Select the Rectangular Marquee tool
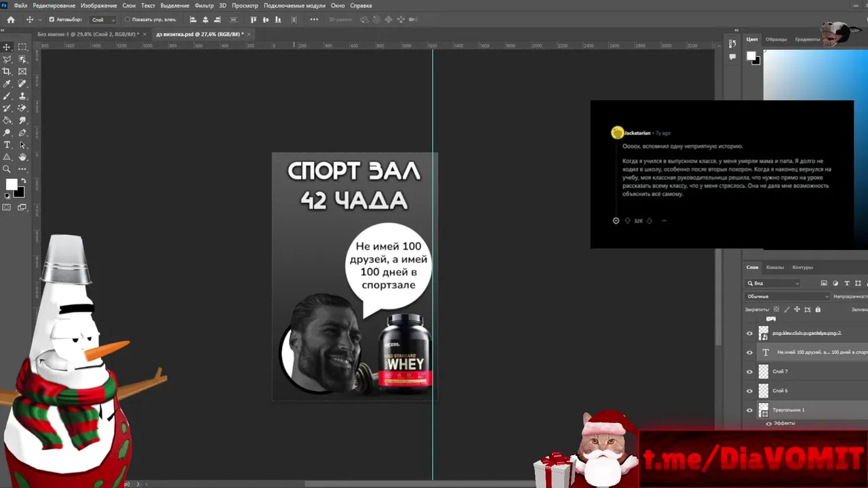This screenshot has width=868, height=488. 22,47
